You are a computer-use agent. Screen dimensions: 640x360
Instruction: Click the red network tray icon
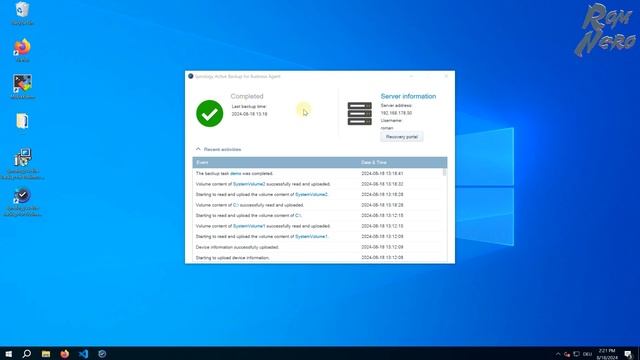tap(567, 354)
